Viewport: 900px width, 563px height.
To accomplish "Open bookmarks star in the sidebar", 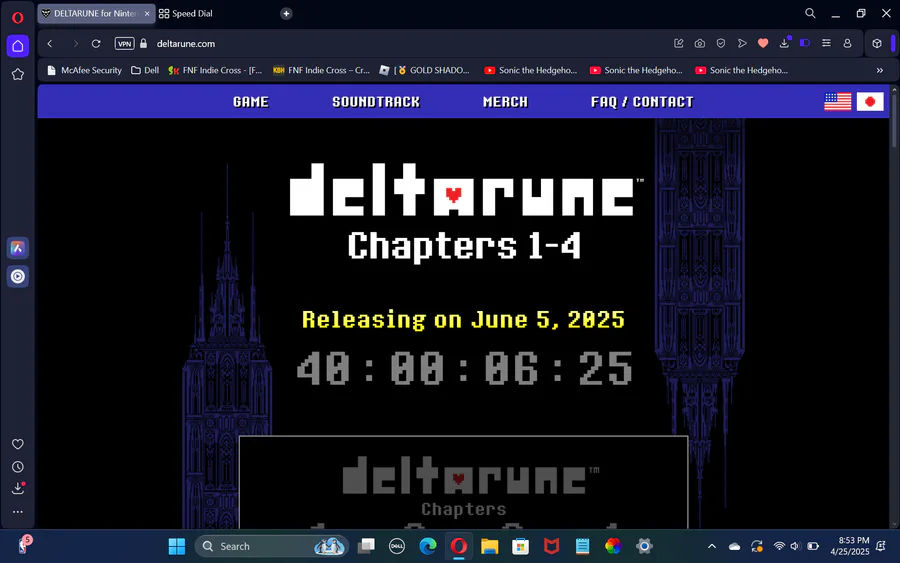I will point(18,75).
